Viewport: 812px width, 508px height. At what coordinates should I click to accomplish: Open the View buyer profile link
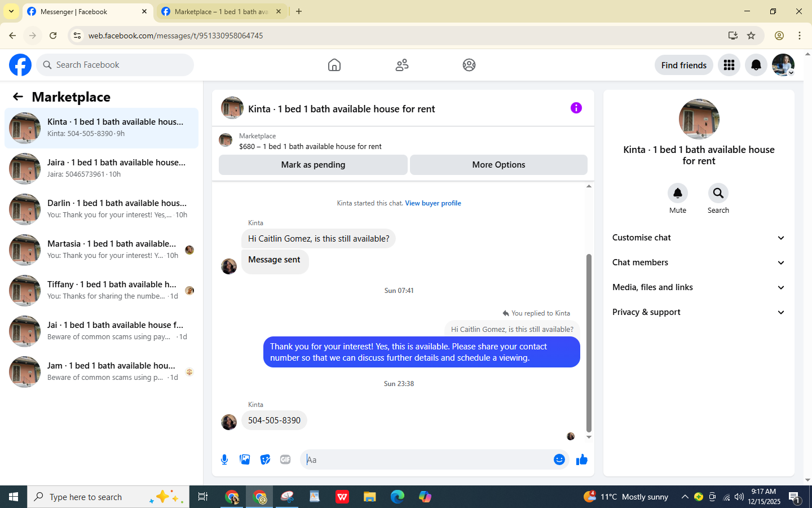coord(433,203)
